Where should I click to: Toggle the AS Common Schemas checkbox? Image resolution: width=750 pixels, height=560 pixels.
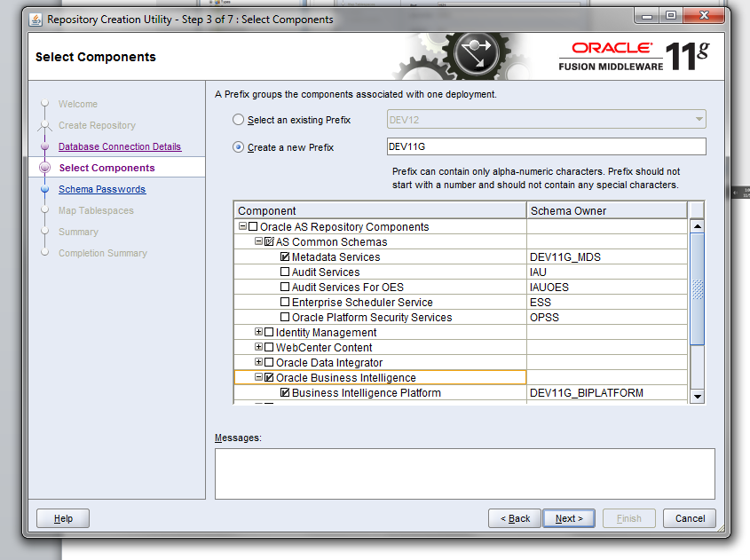point(269,241)
